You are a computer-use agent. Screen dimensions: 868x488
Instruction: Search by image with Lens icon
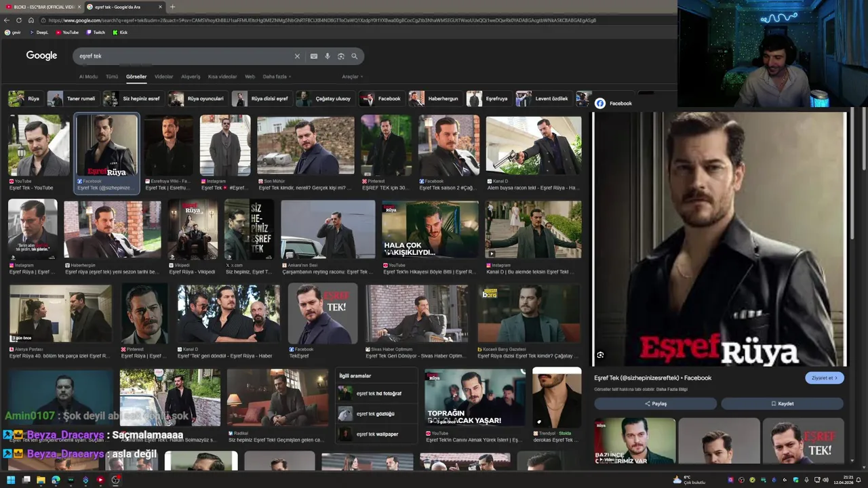(340, 56)
